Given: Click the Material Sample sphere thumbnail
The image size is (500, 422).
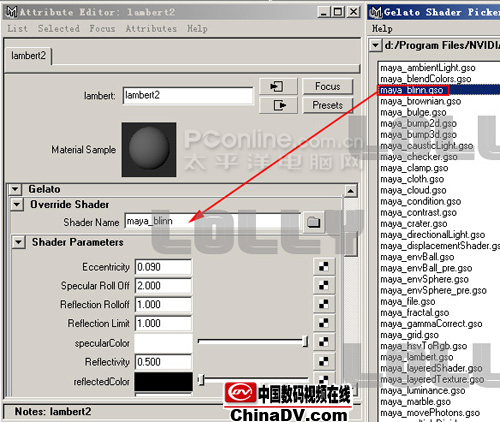Looking at the screenshot, I should tap(149, 149).
